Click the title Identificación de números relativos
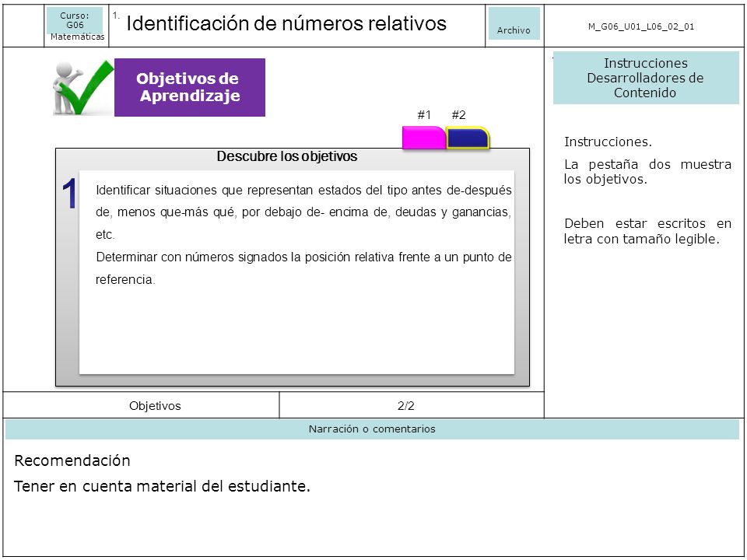 [286, 23]
